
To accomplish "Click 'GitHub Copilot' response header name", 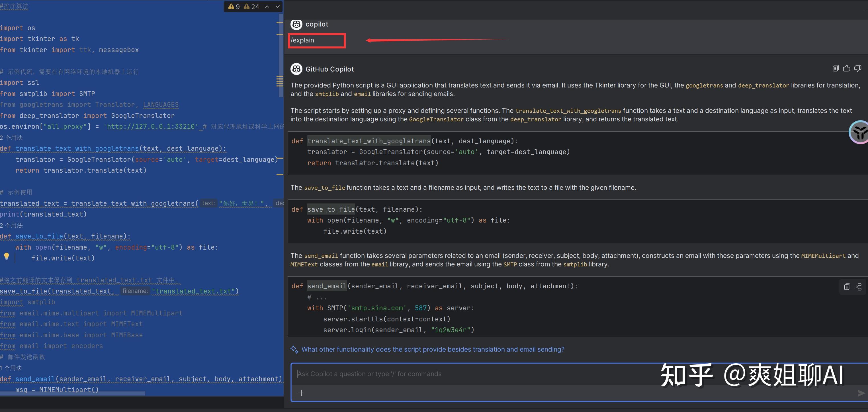I will 329,69.
